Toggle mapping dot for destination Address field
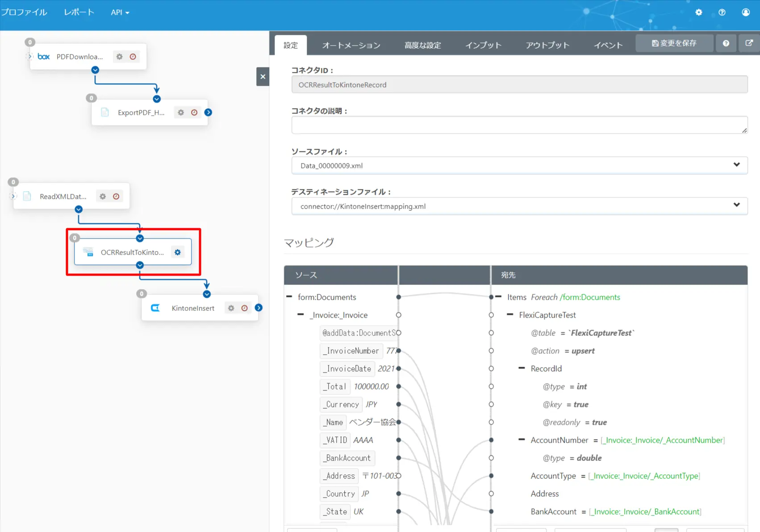 (x=491, y=494)
